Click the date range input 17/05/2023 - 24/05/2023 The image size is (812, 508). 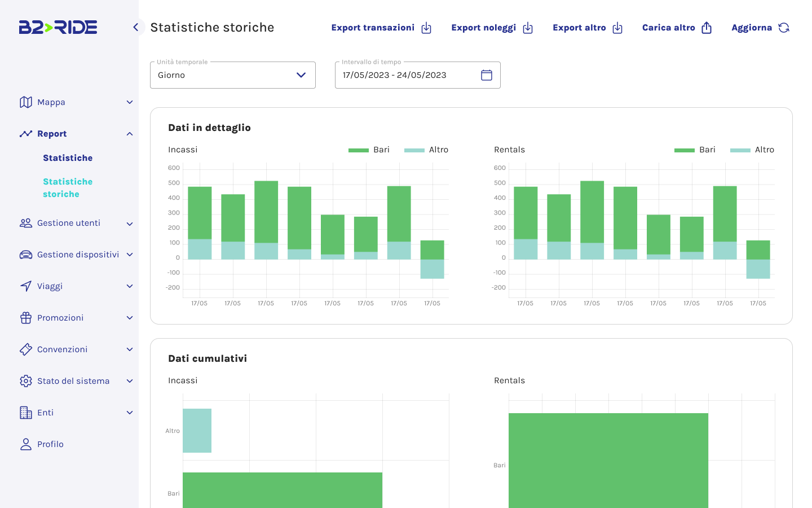click(418, 75)
